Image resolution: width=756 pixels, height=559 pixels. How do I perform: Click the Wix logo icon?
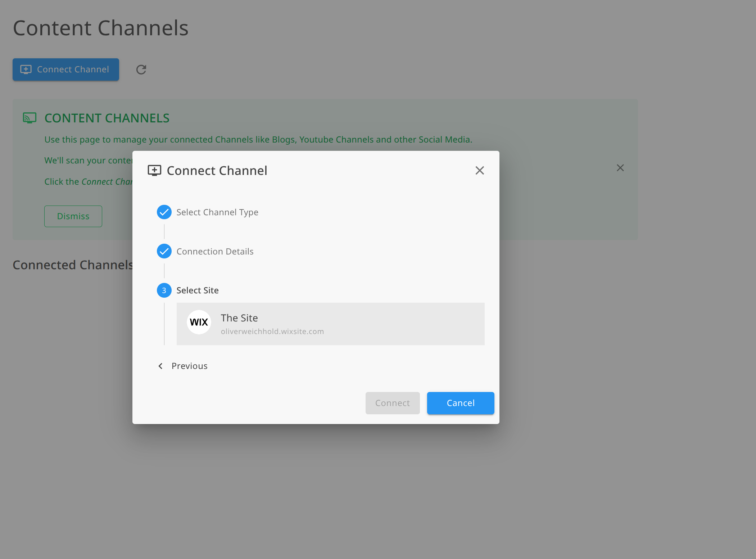(199, 322)
